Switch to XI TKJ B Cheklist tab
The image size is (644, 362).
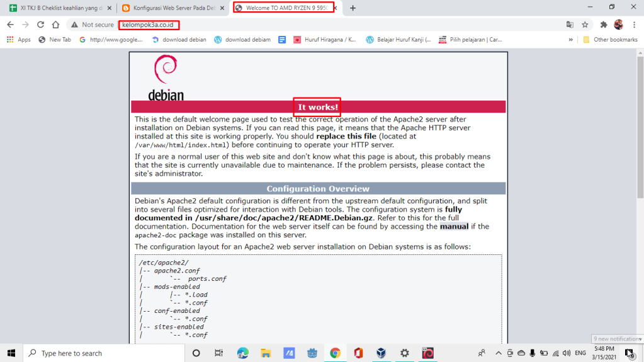(57, 8)
